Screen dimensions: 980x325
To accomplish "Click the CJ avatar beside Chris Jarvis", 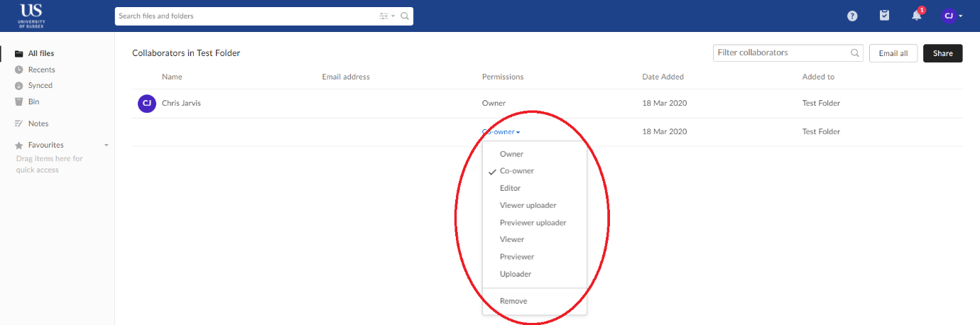I will pyautogui.click(x=147, y=104).
